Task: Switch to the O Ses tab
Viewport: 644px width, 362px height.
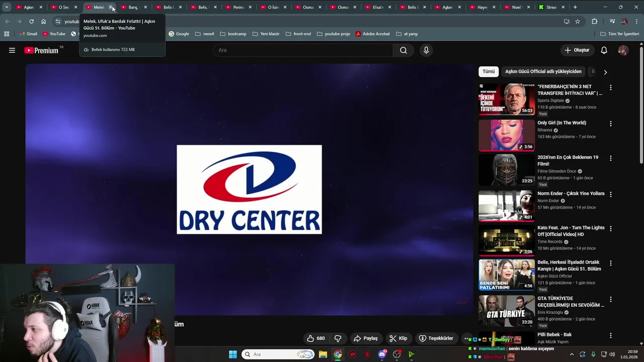Action: (x=63, y=7)
